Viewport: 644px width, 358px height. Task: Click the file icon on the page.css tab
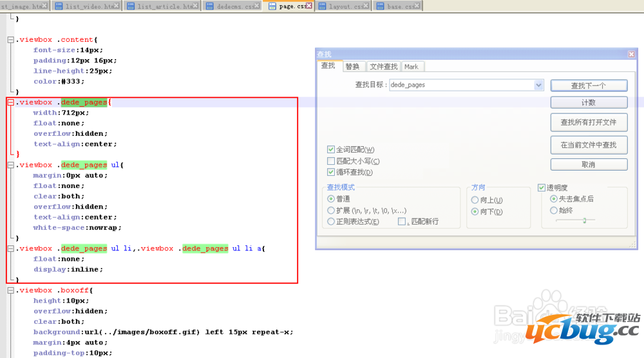272,6
